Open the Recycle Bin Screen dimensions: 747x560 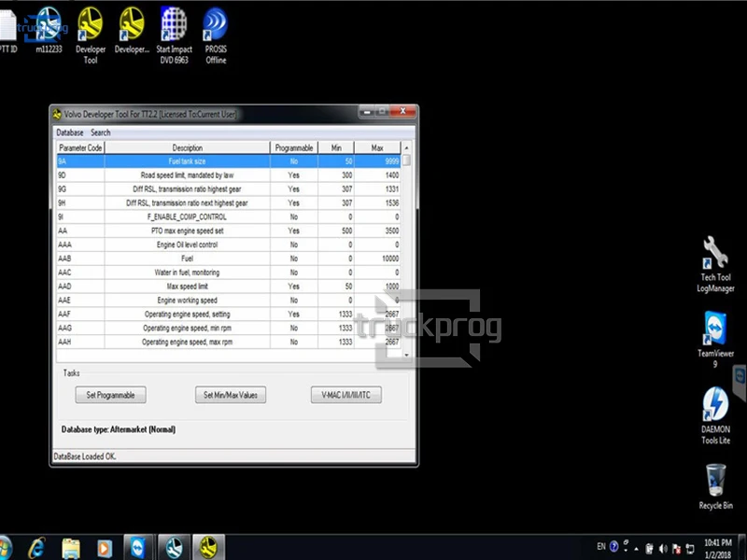click(715, 486)
